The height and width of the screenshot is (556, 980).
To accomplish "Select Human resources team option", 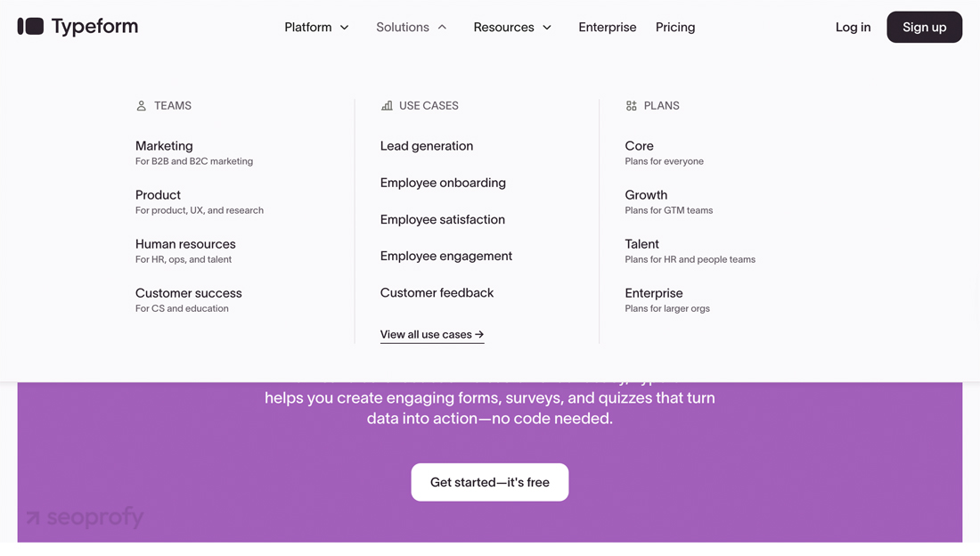I will click(185, 244).
